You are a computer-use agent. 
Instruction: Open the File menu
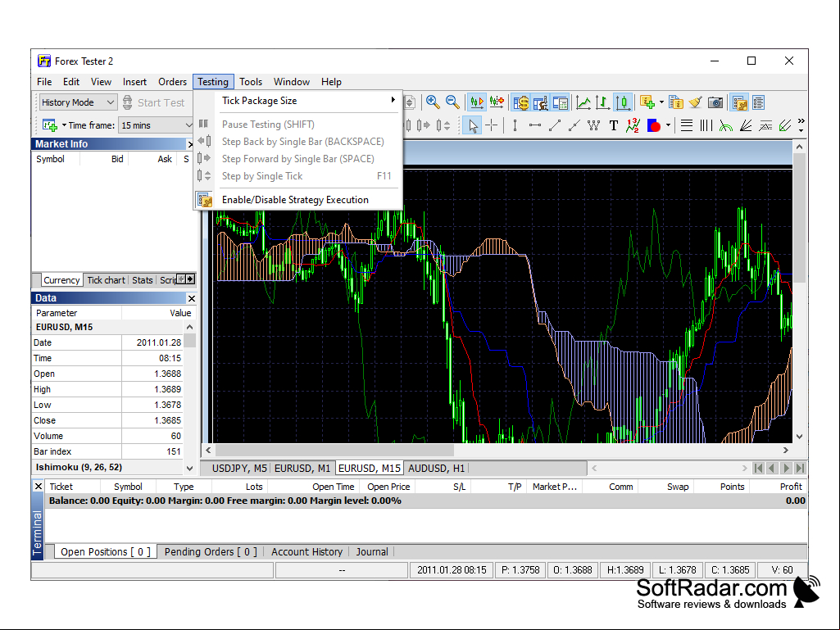[x=44, y=82]
